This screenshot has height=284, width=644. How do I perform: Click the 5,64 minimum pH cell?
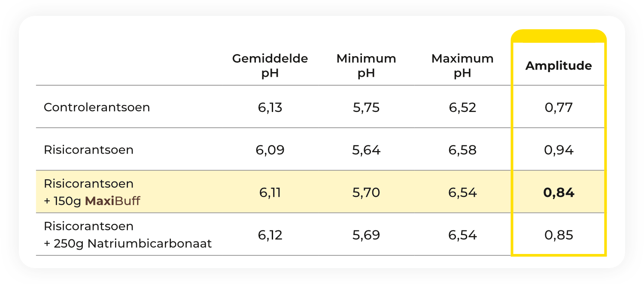(366, 150)
